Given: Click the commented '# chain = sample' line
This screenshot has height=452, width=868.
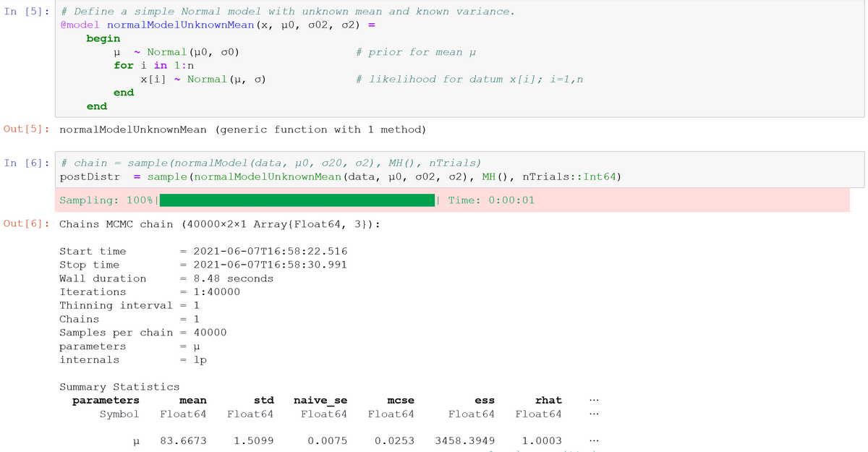Looking at the screenshot, I should (271, 163).
